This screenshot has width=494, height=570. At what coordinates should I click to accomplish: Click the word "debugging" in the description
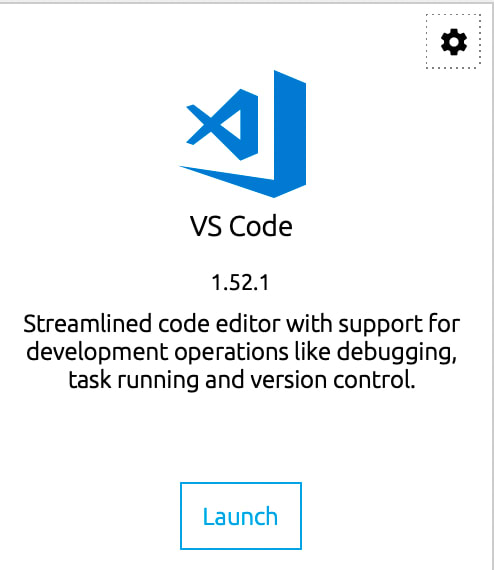396,353
